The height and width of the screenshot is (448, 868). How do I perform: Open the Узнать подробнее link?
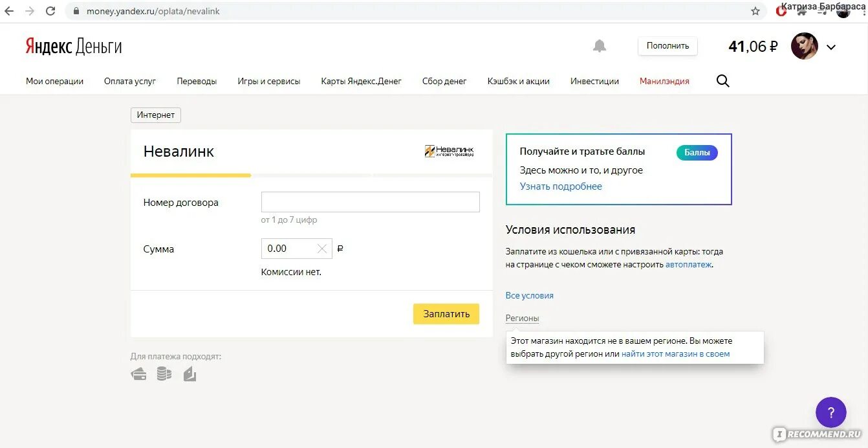click(x=561, y=186)
